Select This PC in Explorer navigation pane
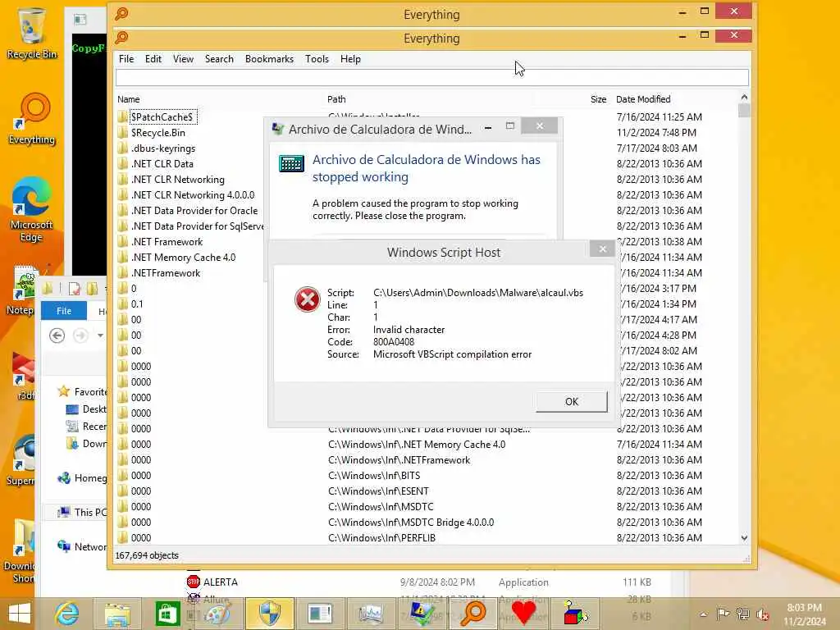Screen dimensions: 840x630 tap(84, 512)
